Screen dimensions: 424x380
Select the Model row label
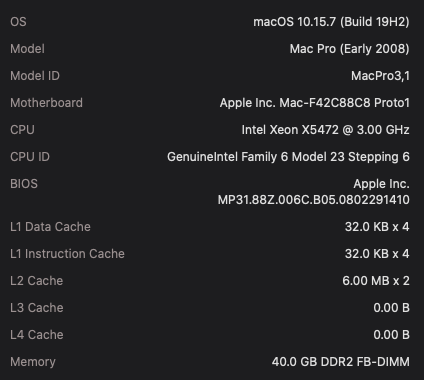[27, 49]
